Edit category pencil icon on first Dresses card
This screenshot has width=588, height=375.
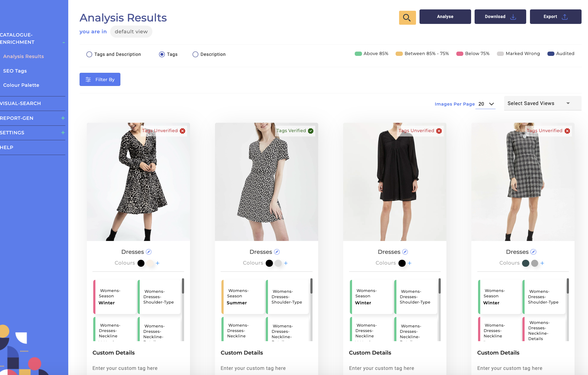tap(149, 252)
